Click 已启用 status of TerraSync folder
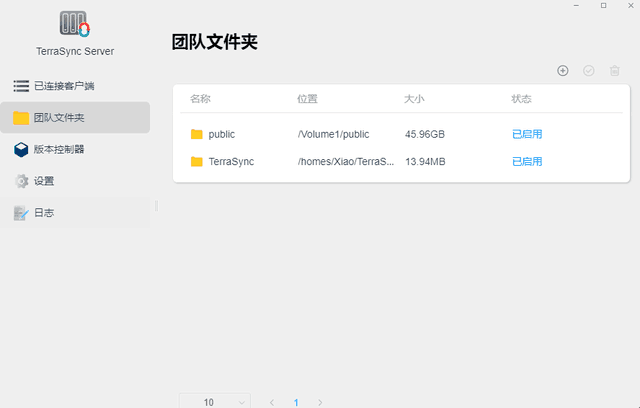640x408 pixels. pyautogui.click(x=527, y=162)
